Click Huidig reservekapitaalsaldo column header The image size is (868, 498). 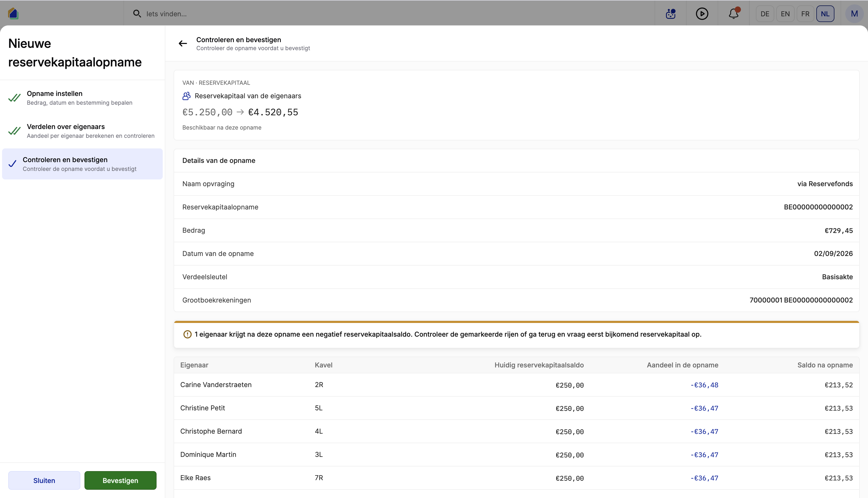point(539,365)
